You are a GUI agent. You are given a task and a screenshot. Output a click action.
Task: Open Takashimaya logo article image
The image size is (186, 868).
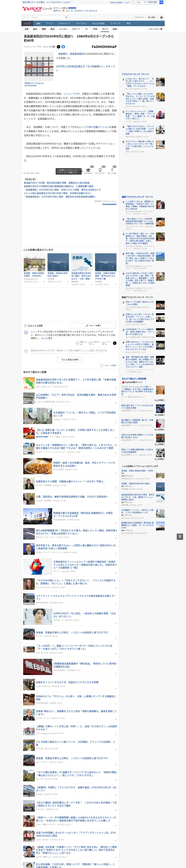click(x=39, y=67)
